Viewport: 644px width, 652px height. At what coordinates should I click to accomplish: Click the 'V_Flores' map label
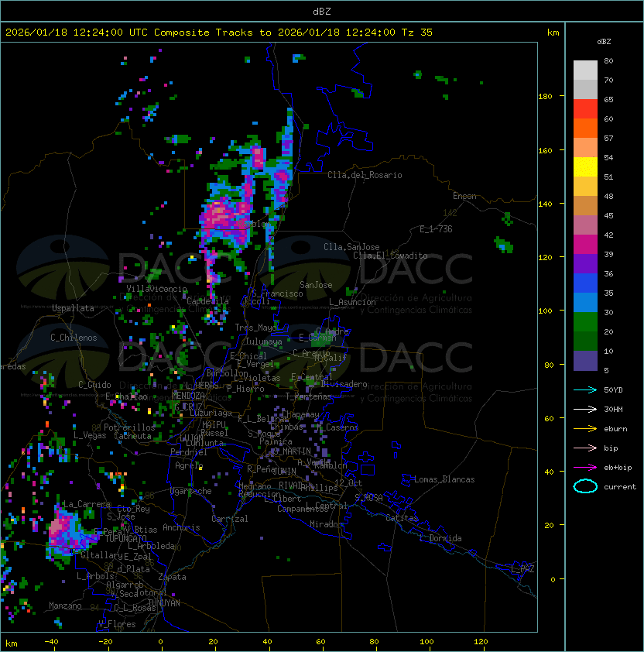[x=117, y=624]
